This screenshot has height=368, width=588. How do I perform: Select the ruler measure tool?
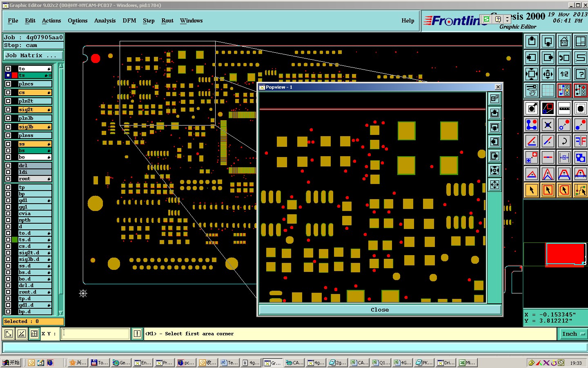point(564,108)
